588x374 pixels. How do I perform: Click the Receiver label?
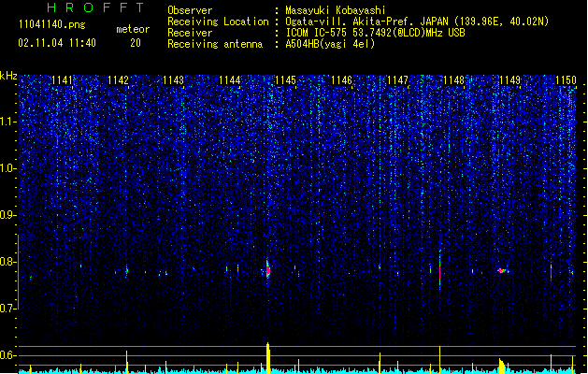coord(190,33)
